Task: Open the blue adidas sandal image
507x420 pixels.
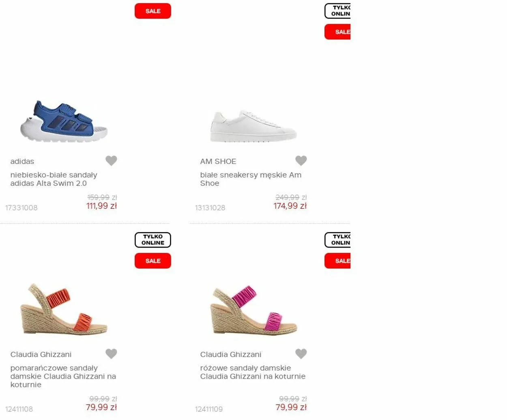Action: (64, 121)
